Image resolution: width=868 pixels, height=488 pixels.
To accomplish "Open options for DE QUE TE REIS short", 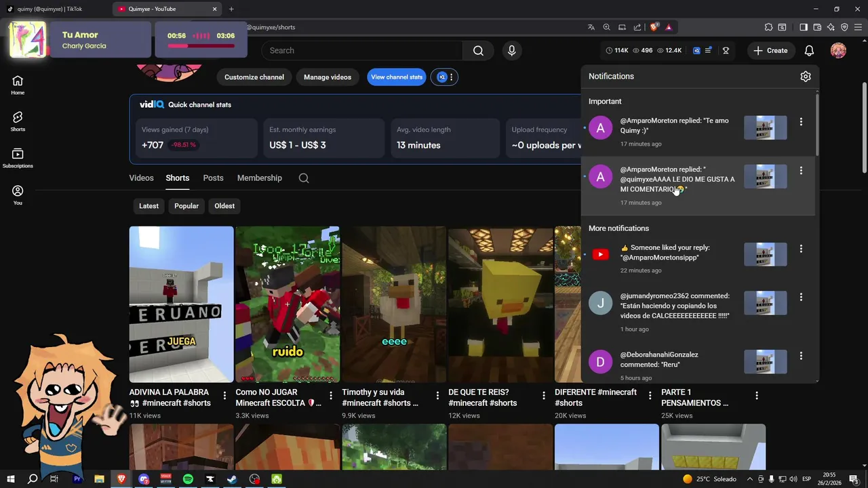I will click(544, 395).
